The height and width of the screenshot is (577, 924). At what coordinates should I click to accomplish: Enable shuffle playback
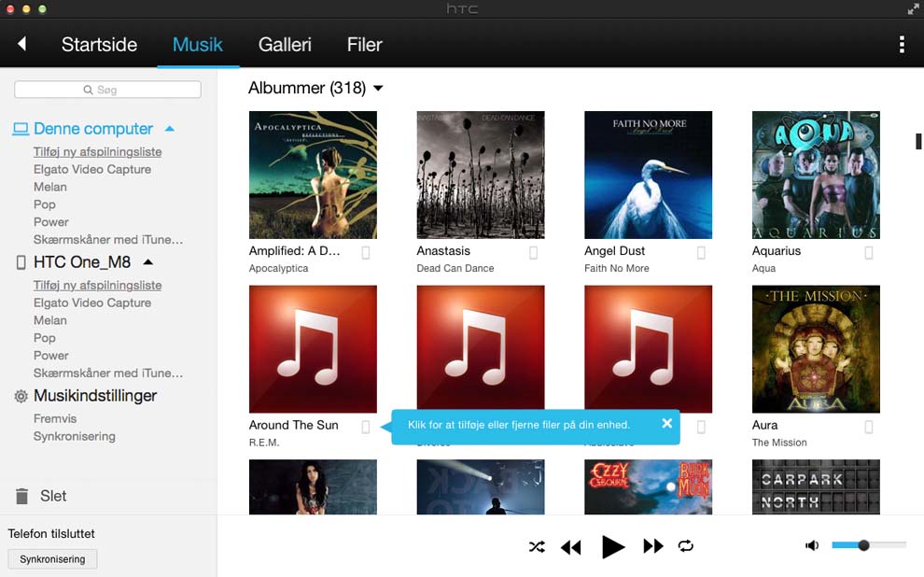pos(537,546)
